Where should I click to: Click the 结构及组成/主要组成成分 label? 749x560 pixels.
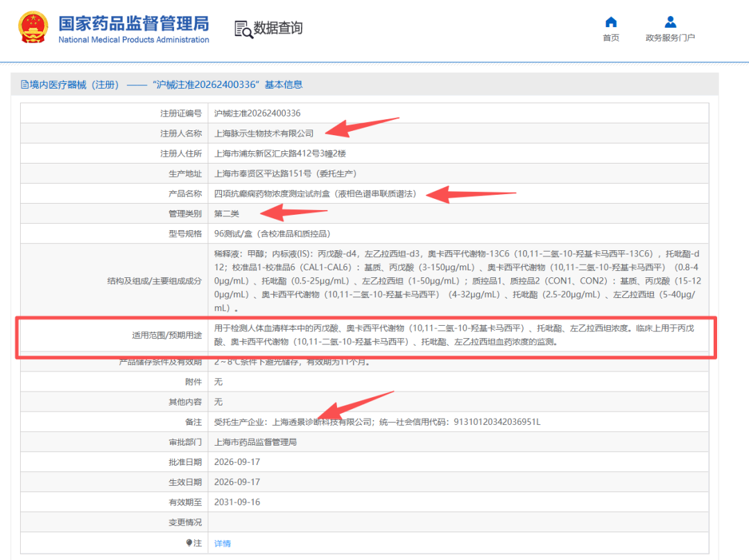(x=155, y=281)
